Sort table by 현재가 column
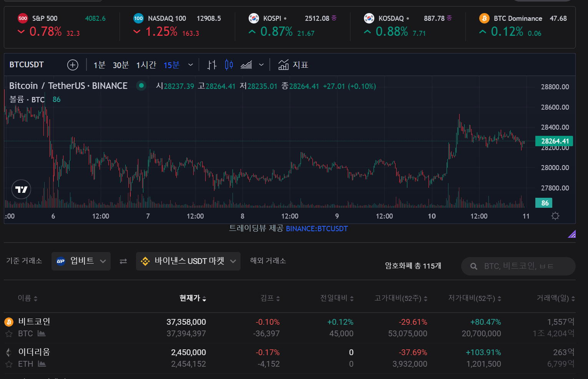588x379 pixels. (193, 298)
